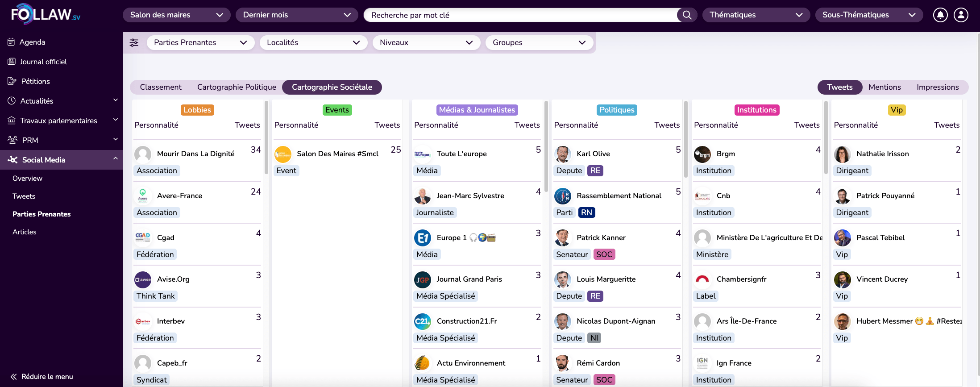Screen dimensions: 980x387
Task: Select the Tweets metric toggle
Action: click(839, 87)
